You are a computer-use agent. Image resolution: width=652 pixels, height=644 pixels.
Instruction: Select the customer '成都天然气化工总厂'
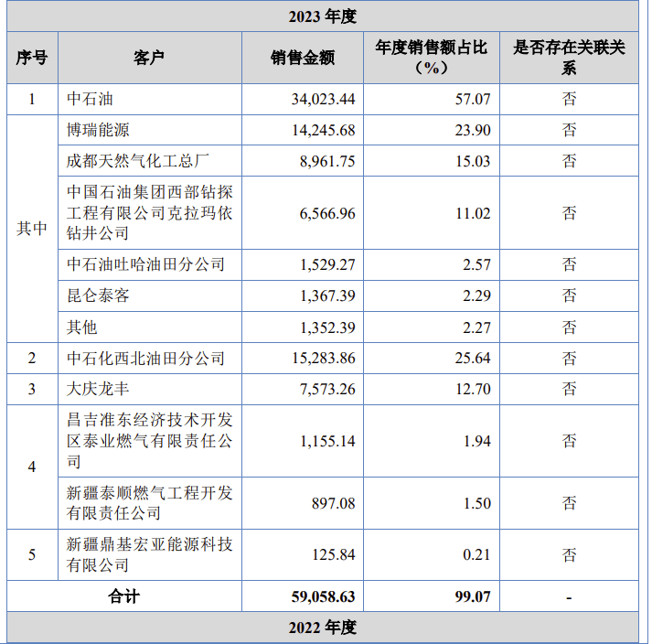click(138, 161)
